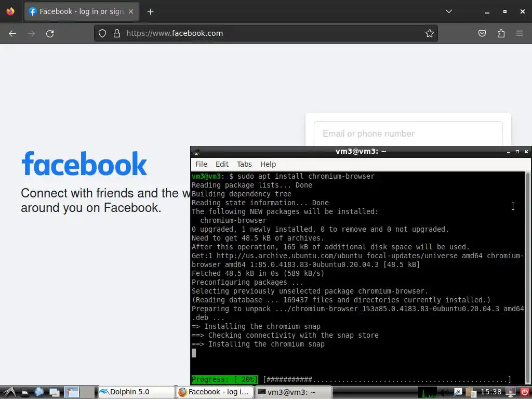Click the terminal window menu icon in title bar
This screenshot has height=399, width=532.
coord(196,152)
